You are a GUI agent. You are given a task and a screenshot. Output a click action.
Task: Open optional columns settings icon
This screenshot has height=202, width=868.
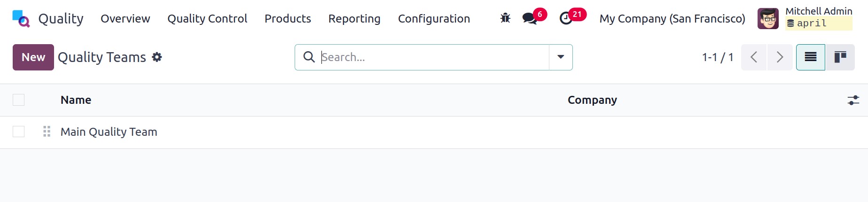pos(853,100)
